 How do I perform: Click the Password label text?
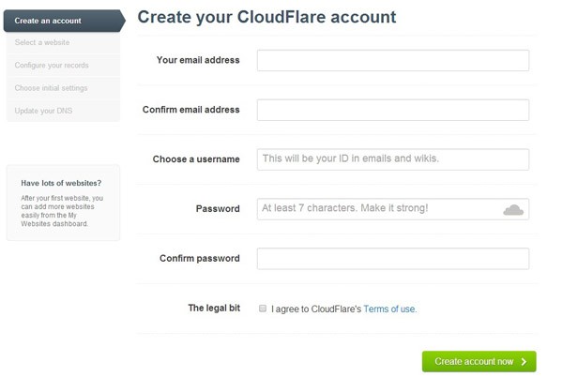(x=218, y=208)
